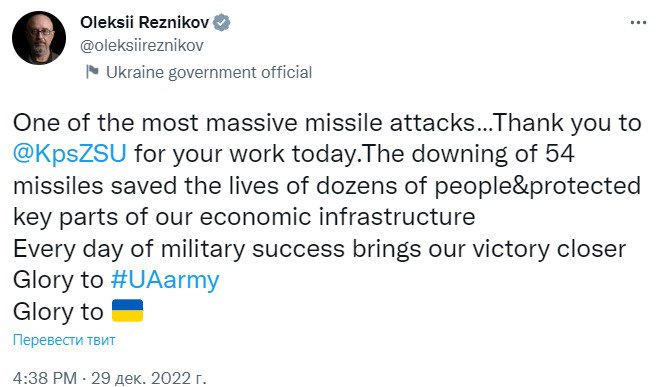The image size is (662, 387).
Task: Click the blue verified badge checkmark
Action: tap(221, 22)
